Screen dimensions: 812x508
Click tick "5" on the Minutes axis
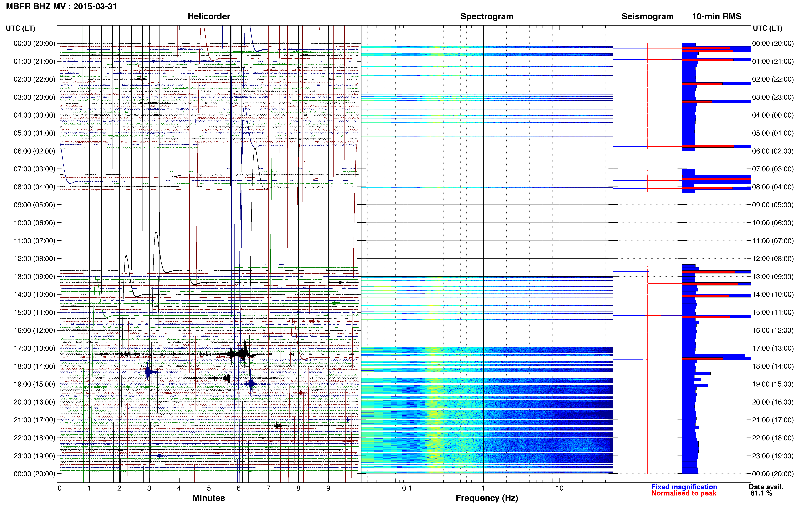tap(209, 488)
